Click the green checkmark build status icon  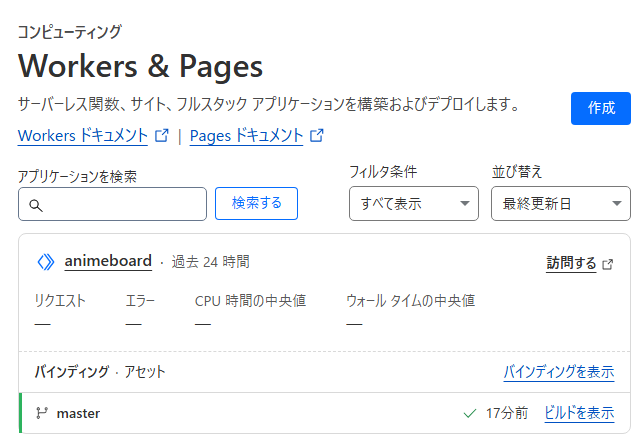coord(470,414)
